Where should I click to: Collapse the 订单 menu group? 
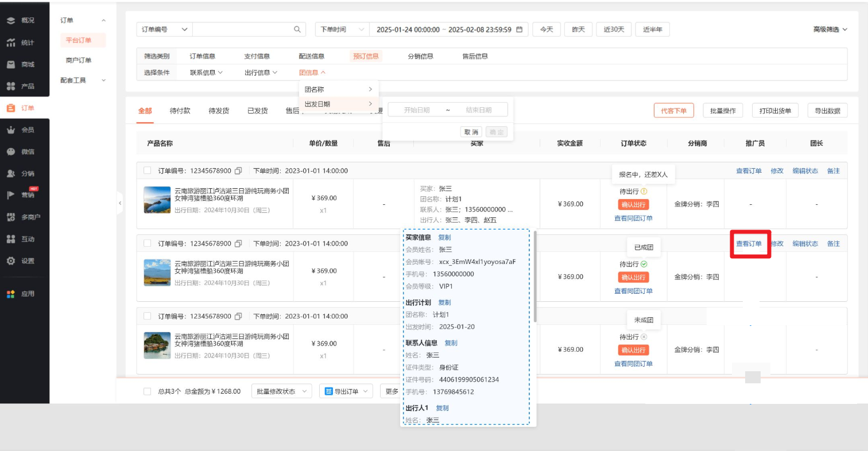83,20
